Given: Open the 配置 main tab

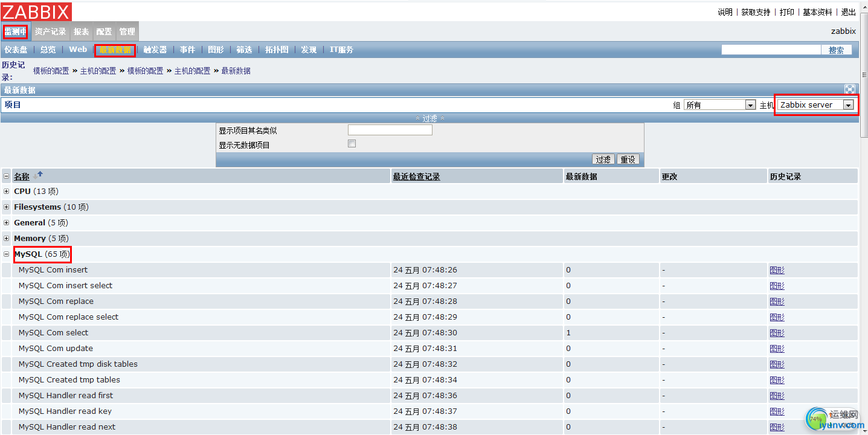Looking at the screenshot, I should point(104,31).
